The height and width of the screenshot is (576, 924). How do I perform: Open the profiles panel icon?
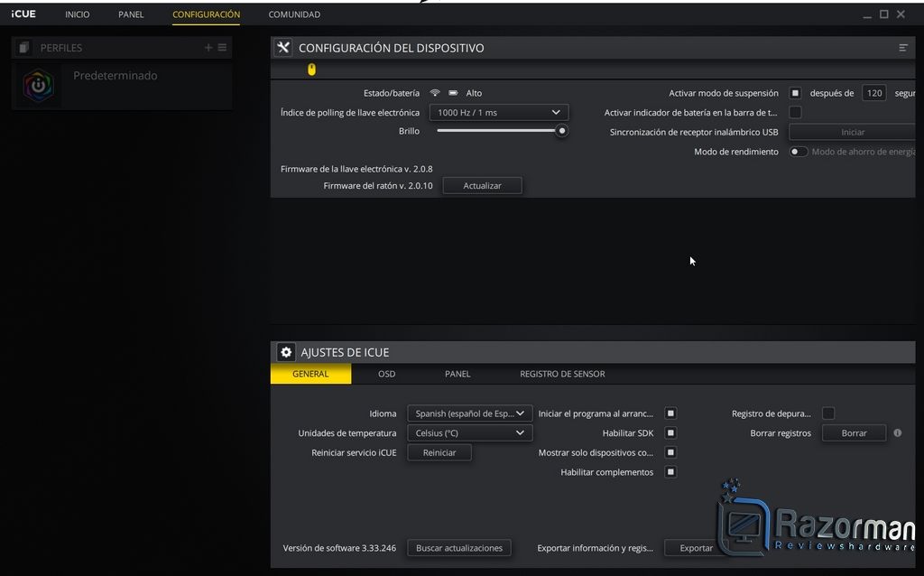[x=23, y=47]
